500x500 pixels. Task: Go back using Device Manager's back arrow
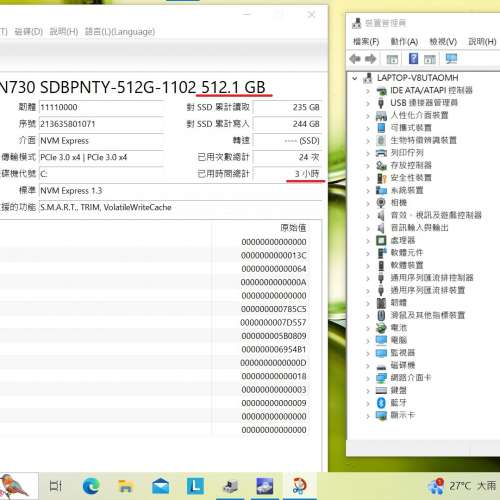pyautogui.click(x=355, y=59)
